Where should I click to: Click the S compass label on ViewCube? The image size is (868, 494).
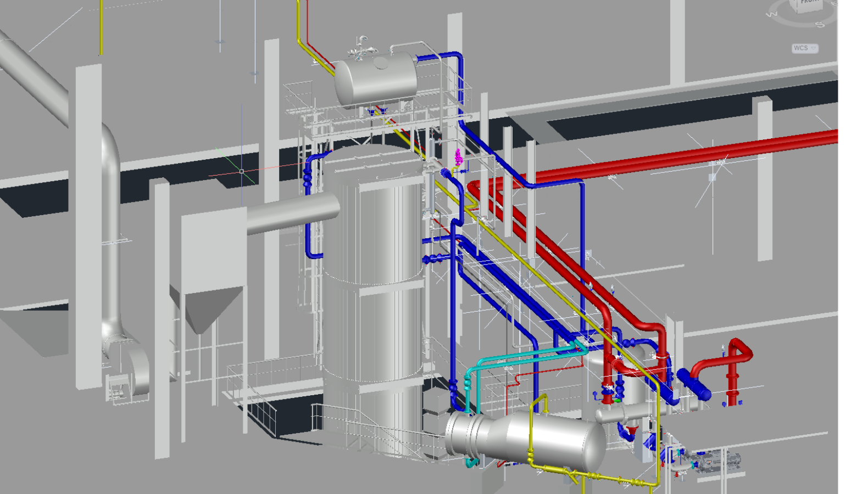pyautogui.click(x=820, y=24)
